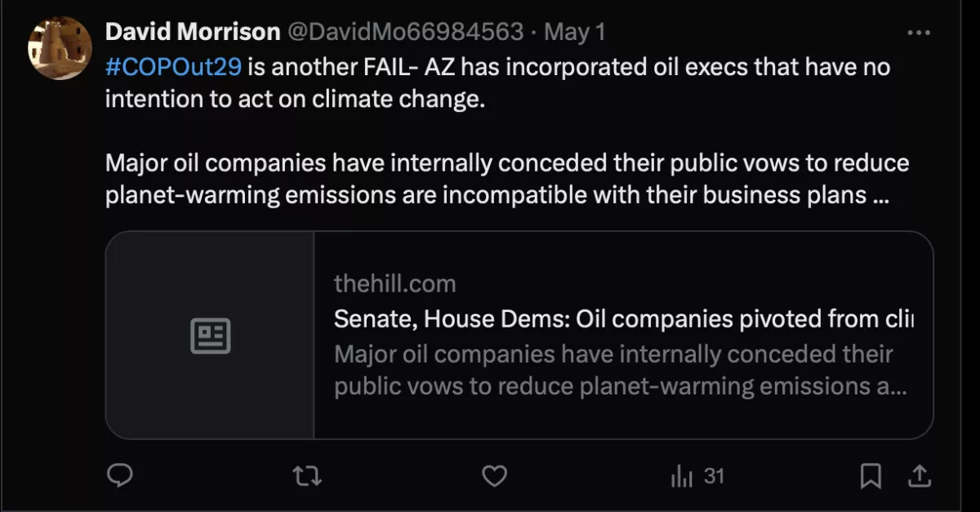Screen dimensions: 980x512
Task: Click the repost arrows icon
Action: [x=307, y=475]
